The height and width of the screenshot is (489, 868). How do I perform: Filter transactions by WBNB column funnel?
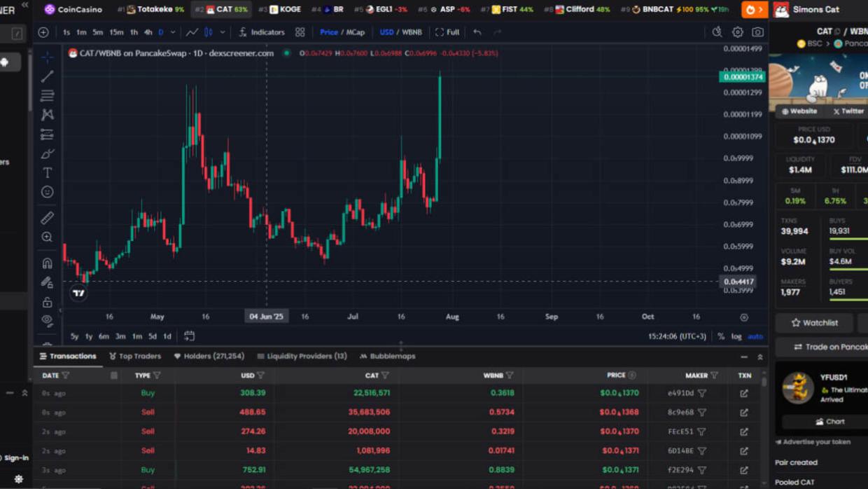coord(510,376)
